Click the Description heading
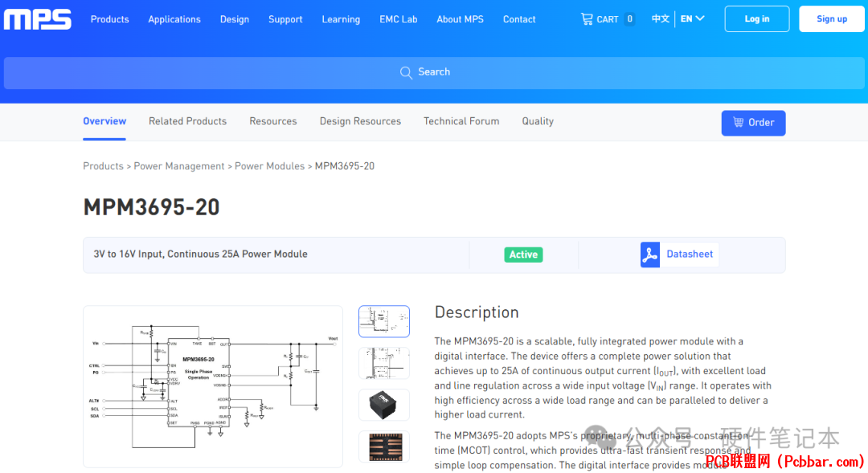Screen dimensions: 868x473 (x=477, y=312)
